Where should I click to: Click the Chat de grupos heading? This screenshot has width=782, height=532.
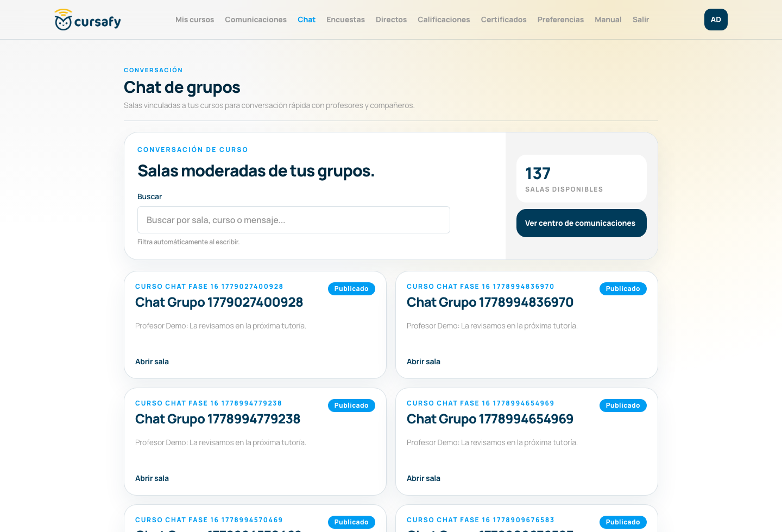pyautogui.click(x=182, y=87)
